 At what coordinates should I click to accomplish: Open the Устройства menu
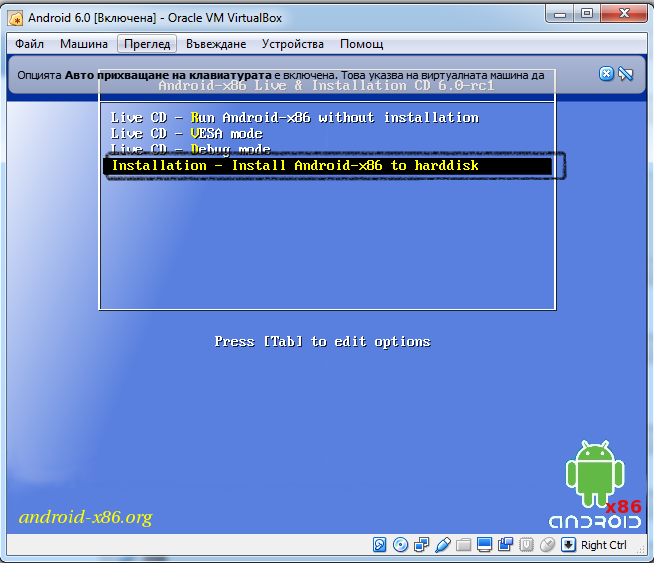pyautogui.click(x=292, y=44)
